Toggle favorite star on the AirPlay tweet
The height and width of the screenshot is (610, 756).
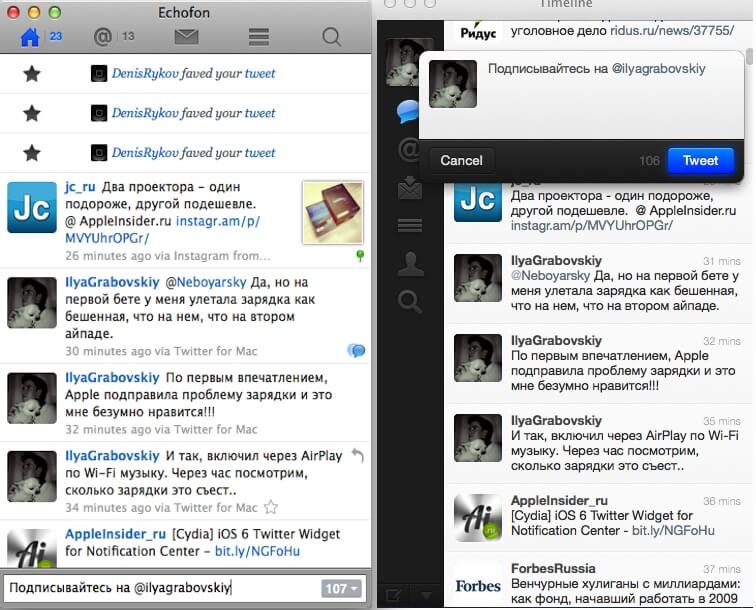pos(271,507)
